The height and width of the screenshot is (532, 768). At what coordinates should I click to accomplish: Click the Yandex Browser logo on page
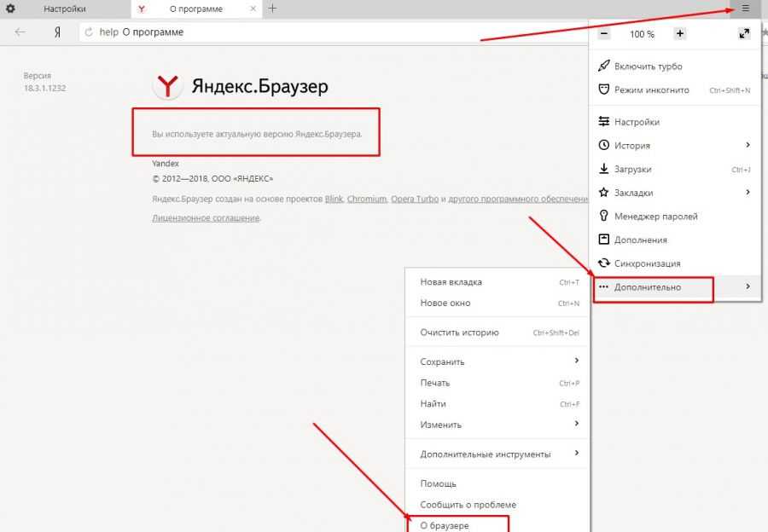click(x=167, y=86)
